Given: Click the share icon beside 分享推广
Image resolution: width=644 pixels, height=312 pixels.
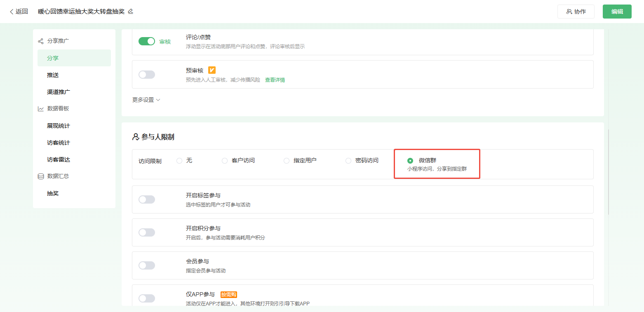Looking at the screenshot, I should 40,41.
